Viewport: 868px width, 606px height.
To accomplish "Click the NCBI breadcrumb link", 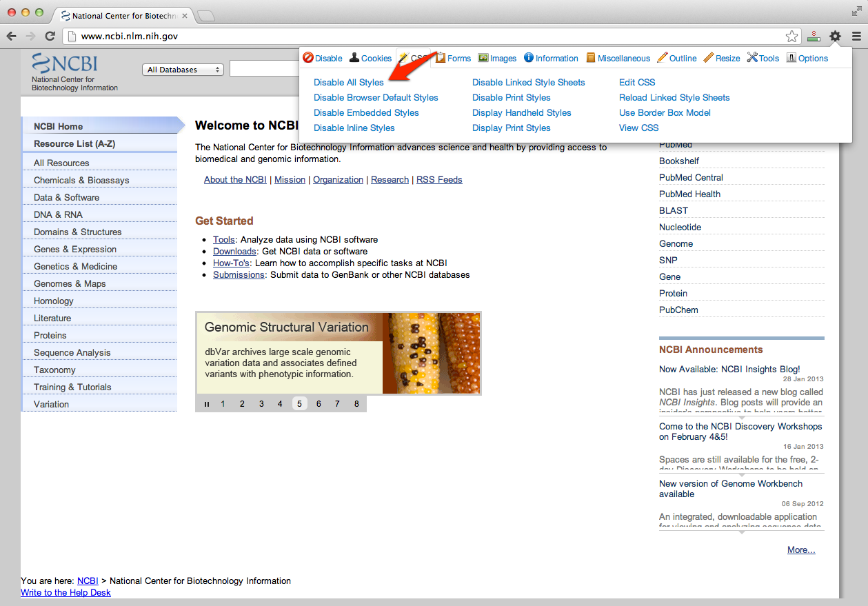I will pyautogui.click(x=88, y=580).
